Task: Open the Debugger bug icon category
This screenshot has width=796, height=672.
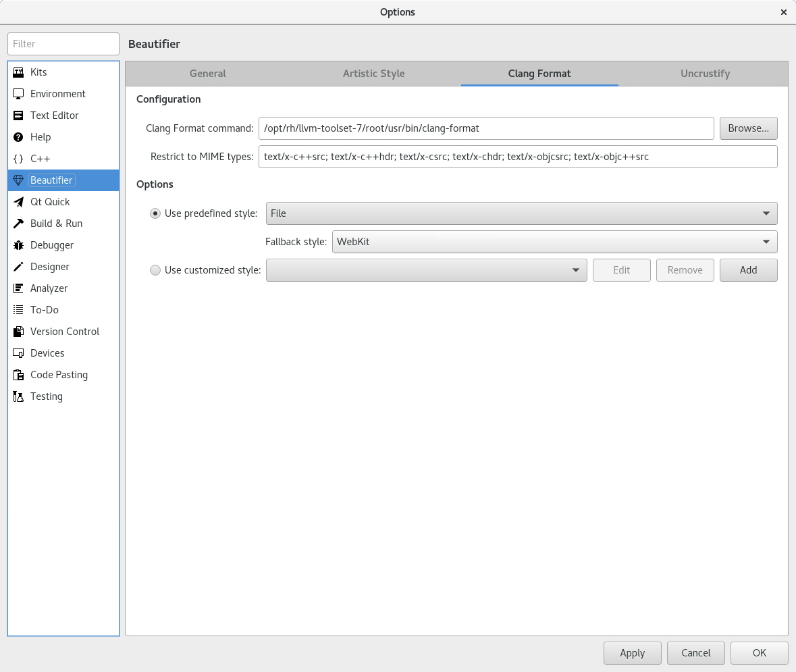Action: click(18, 245)
